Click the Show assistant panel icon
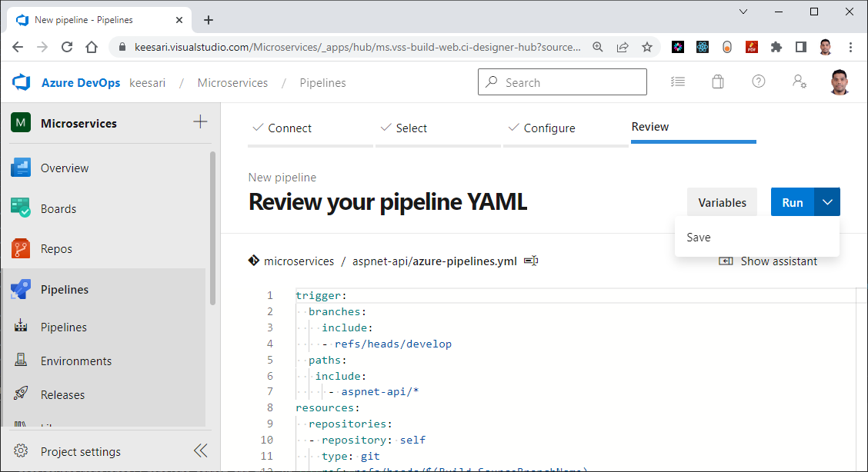 pyautogui.click(x=726, y=261)
